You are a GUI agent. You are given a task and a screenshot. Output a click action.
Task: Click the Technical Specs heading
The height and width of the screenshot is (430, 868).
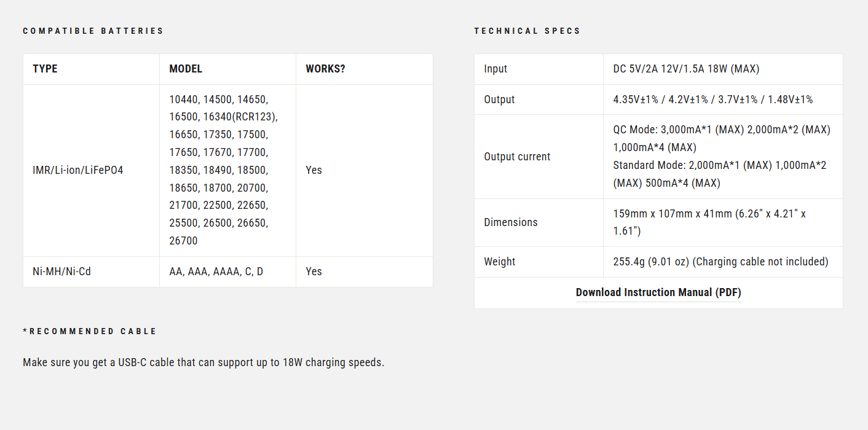[x=527, y=31]
